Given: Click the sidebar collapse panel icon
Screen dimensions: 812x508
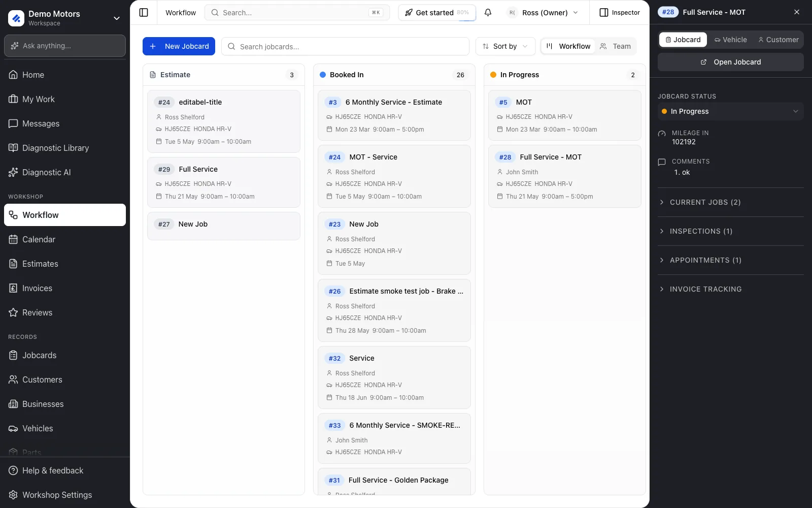Looking at the screenshot, I should [x=144, y=13].
